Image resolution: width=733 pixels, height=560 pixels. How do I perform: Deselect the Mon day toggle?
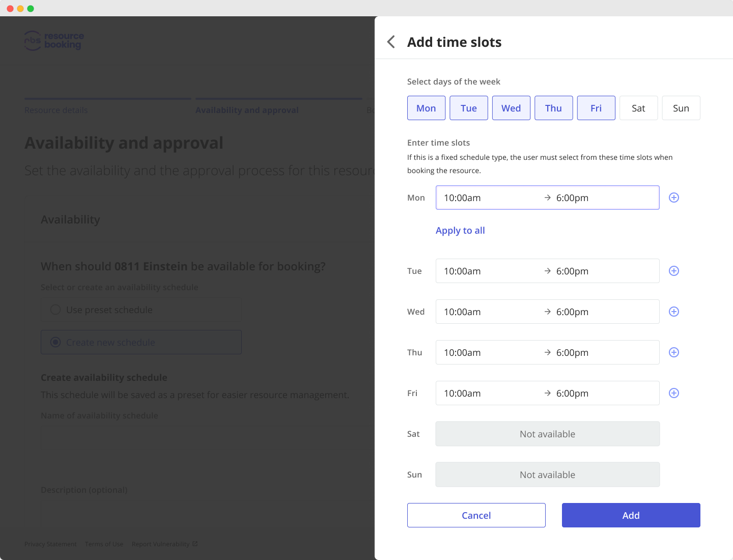click(x=426, y=108)
